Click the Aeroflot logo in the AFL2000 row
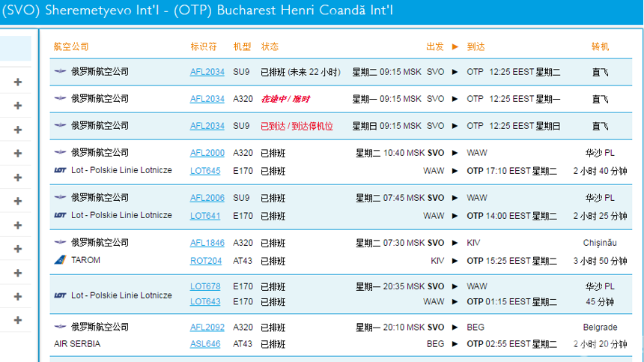 point(60,152)
